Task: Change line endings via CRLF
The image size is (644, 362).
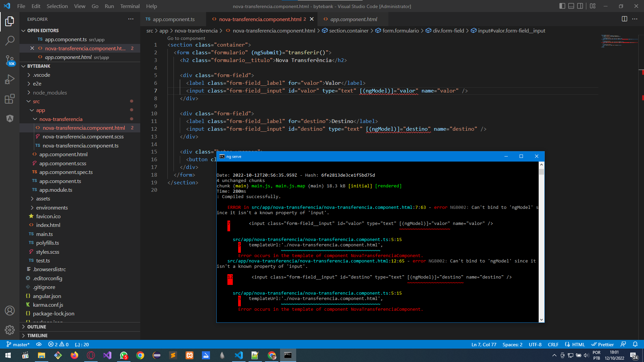Action: point(553,345)
